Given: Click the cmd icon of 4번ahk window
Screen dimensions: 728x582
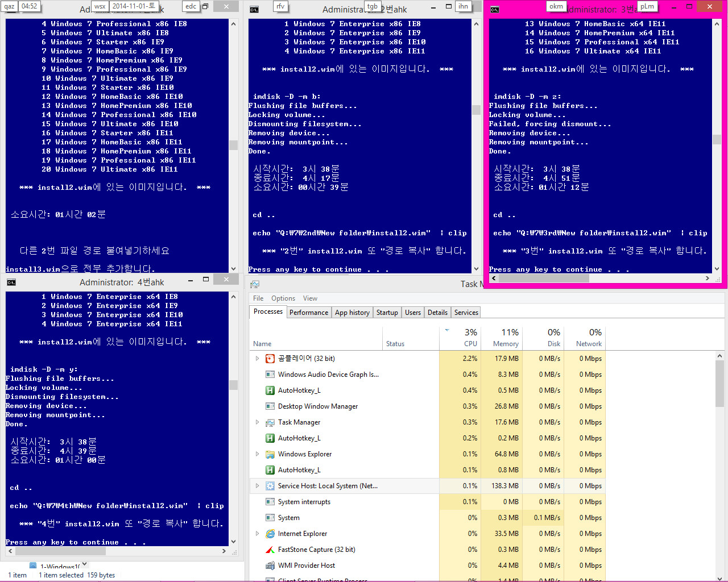Looking at the screenshot, I should [x=11, y=282].
